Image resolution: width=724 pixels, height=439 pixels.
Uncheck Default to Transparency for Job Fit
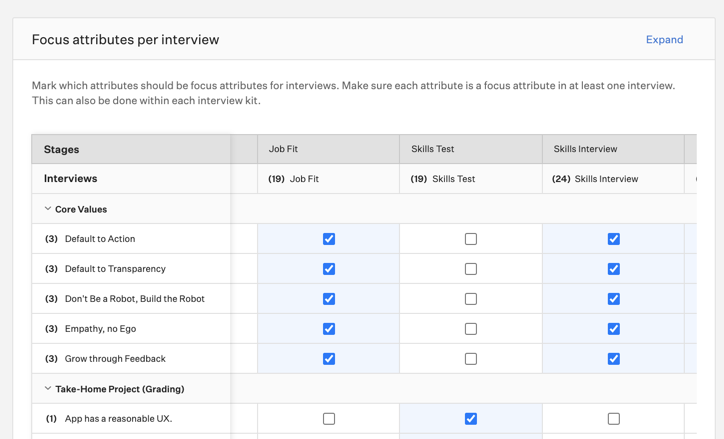click(x=329, y=269)
